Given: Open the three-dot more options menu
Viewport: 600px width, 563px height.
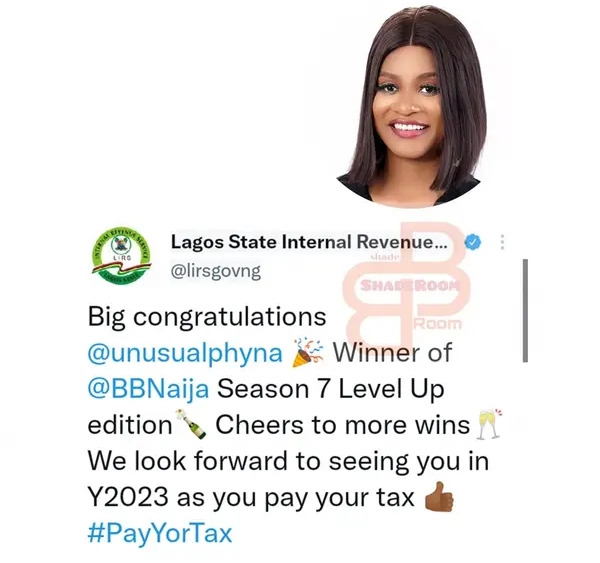Looking at the screenshot, I should 502,242.
